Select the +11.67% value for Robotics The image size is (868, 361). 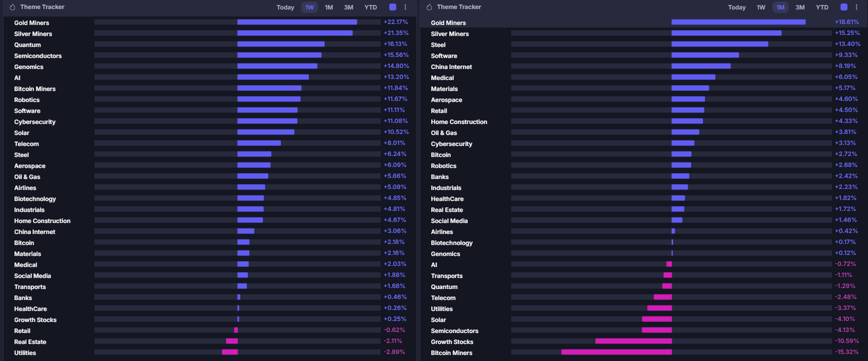click(x=395, y=99)
